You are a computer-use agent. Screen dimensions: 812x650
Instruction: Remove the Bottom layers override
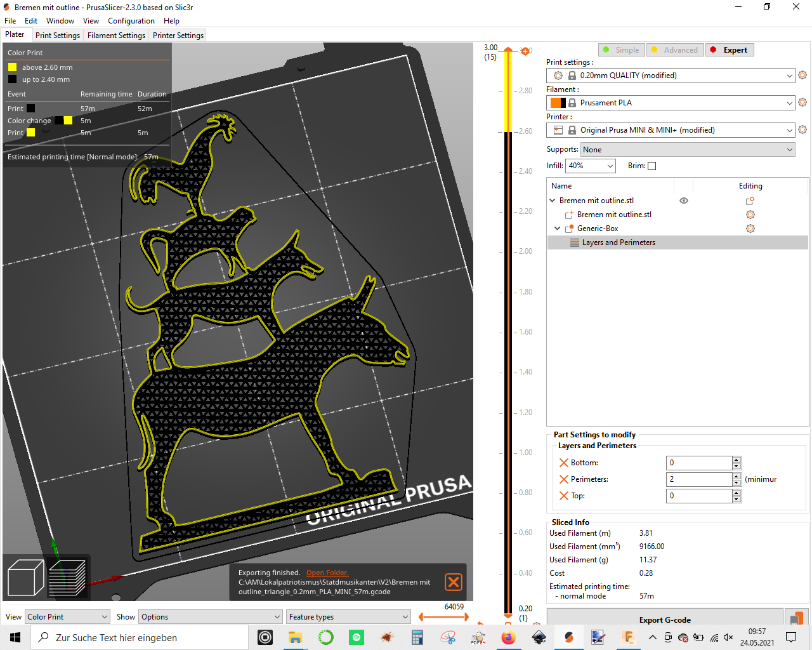pos(563,463)
